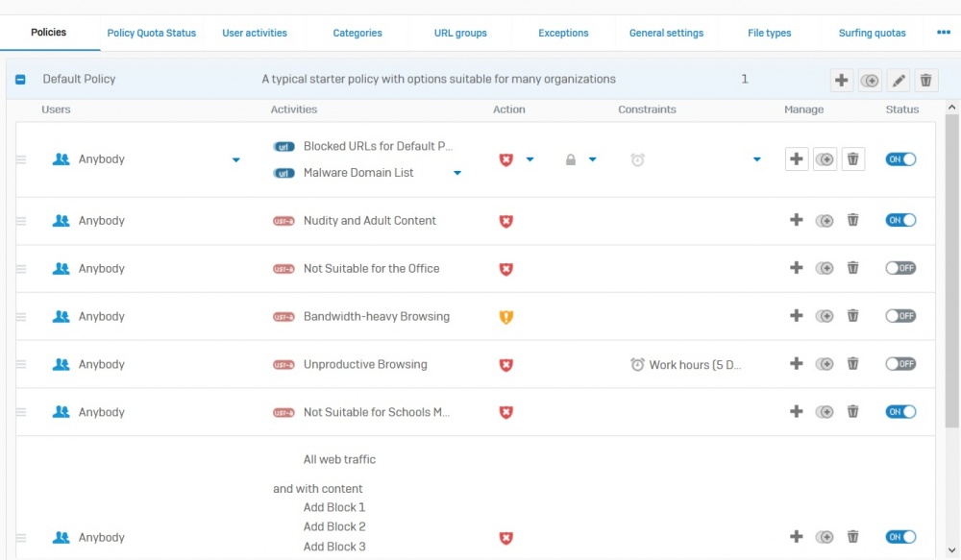Clone the Not Suitable for the Office rule
Image resolution: width=961 pixels, height=560 pixels.
point(825,269)
